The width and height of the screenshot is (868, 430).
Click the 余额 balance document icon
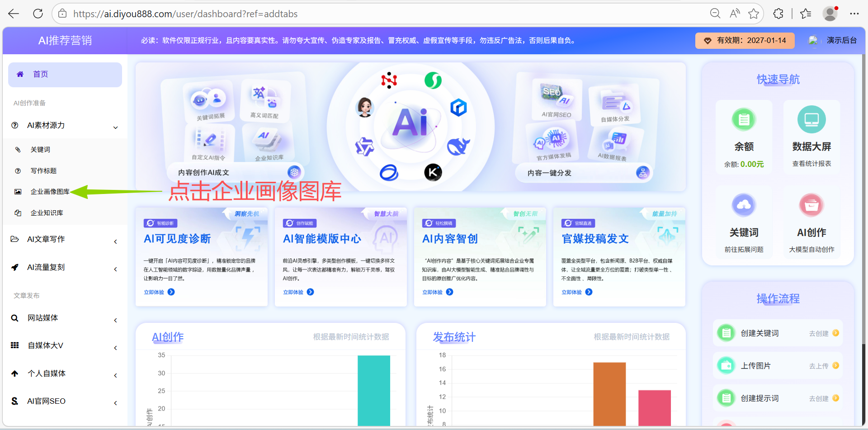tap(744, 119)
